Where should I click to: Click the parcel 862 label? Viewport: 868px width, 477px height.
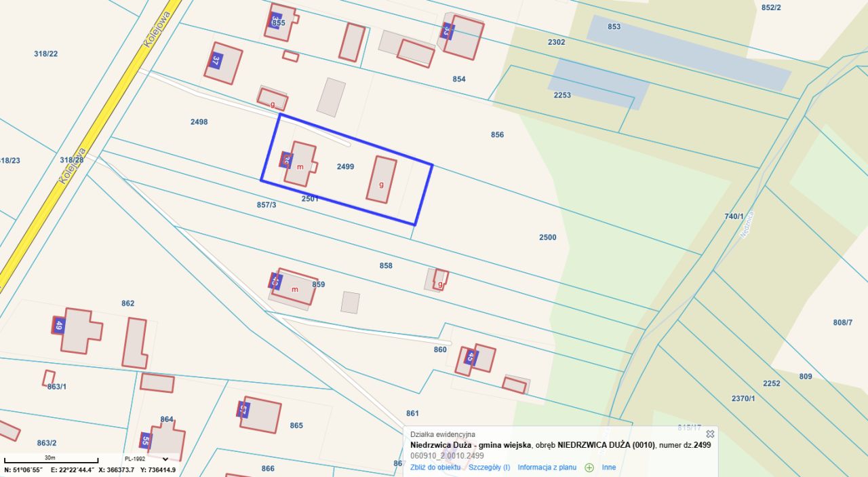(128, 303)
